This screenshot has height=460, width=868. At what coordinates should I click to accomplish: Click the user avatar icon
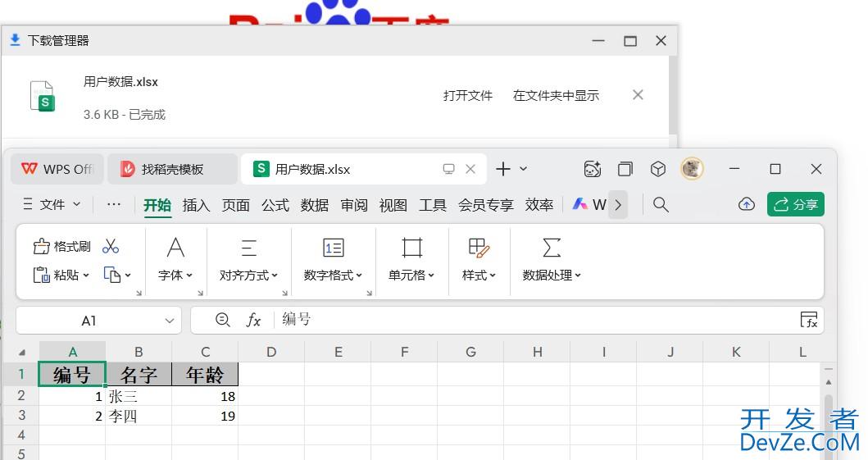692,169
